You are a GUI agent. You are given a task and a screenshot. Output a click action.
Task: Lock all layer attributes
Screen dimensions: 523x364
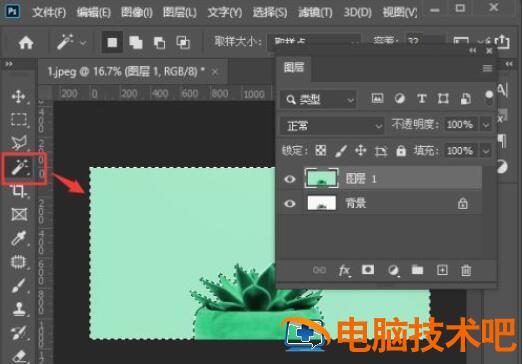[401, 151]
